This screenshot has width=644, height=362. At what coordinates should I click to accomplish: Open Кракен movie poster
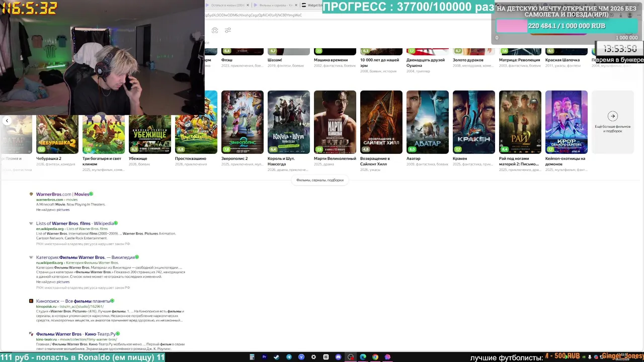click(x=474, y=122)
